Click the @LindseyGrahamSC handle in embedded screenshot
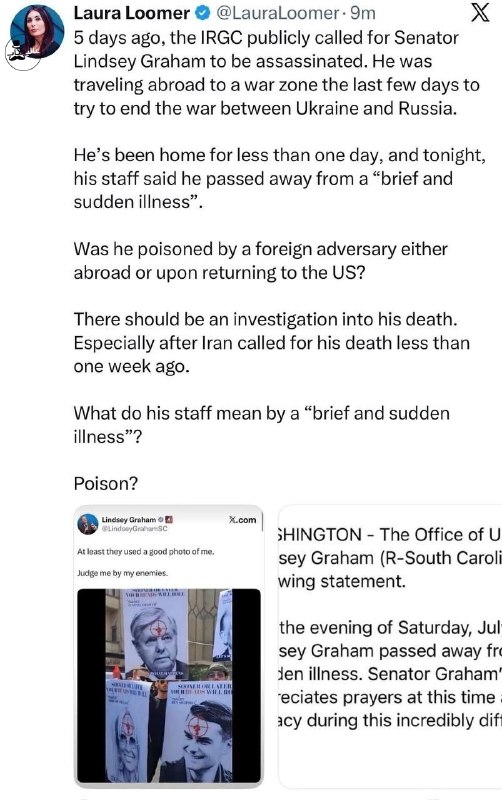Image resolution: width=502 pixels, height=800 pixels. click(x=134, y=529)
